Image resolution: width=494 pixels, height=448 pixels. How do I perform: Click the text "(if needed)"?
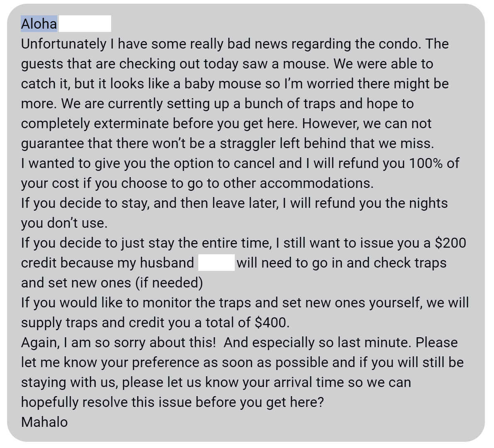pyautogui.click(x=169, y=283)
